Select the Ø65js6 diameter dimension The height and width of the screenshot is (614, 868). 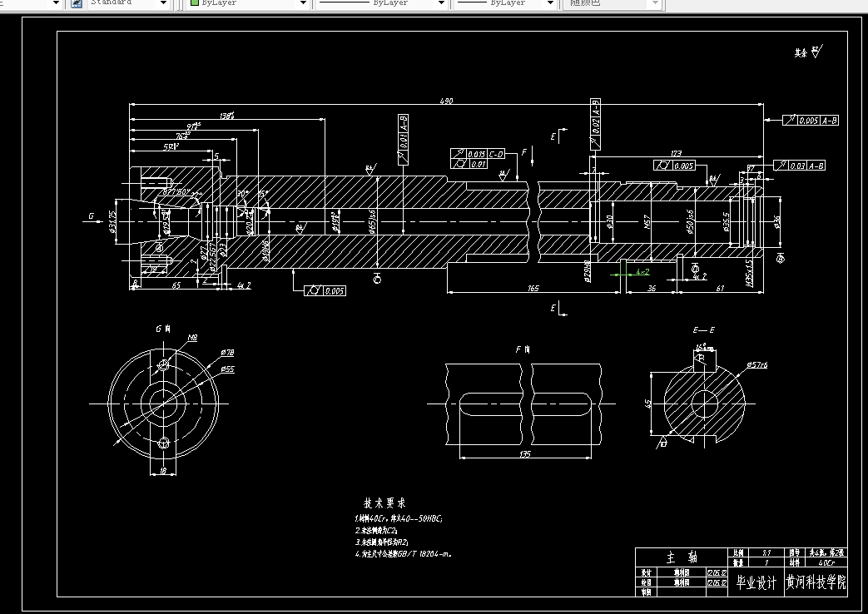[x=373, y=221]
